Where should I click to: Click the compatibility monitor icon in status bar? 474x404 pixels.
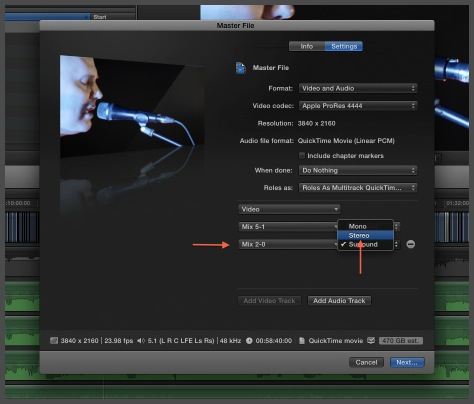coord(371,340)
